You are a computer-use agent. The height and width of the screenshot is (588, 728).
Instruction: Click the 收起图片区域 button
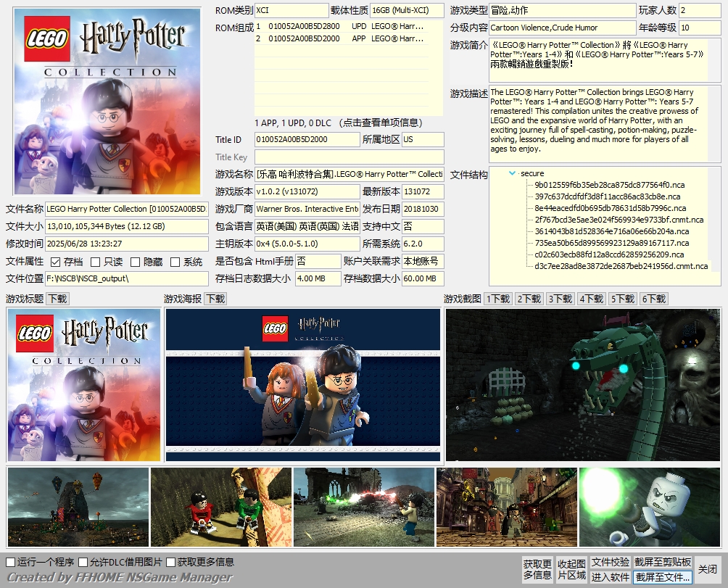(571, 569)
